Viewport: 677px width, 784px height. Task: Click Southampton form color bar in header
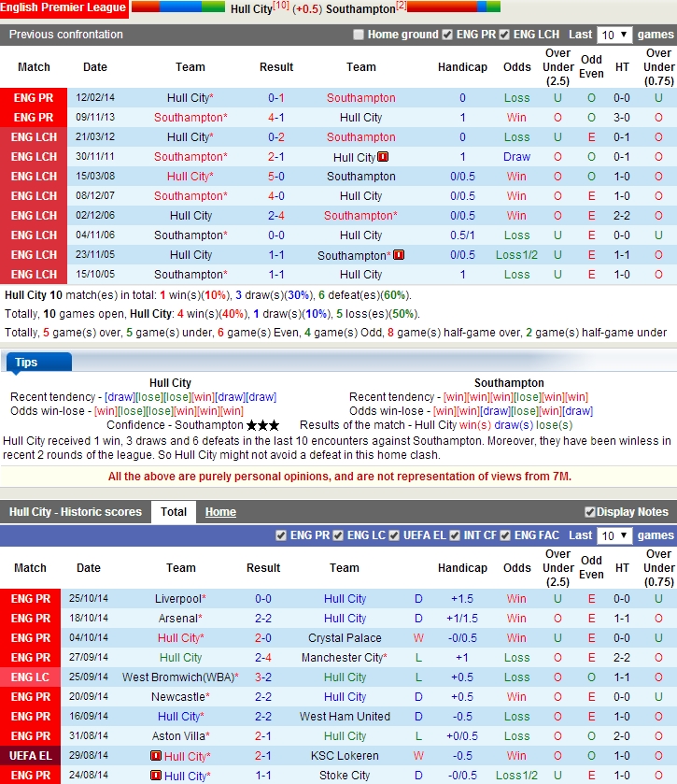pos(454,7)
